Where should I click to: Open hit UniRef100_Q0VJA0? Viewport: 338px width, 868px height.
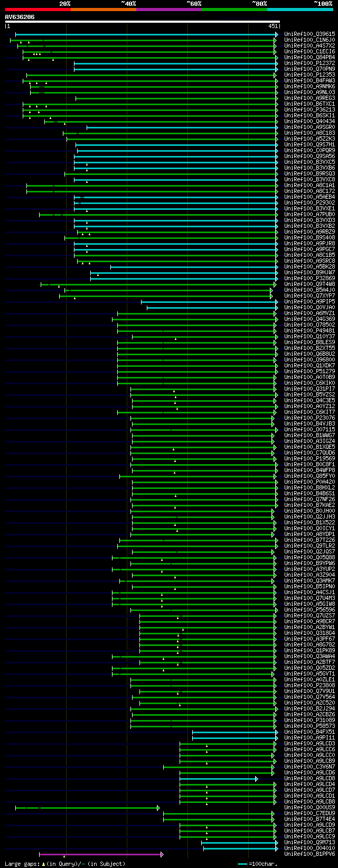[x=309, y=307]
